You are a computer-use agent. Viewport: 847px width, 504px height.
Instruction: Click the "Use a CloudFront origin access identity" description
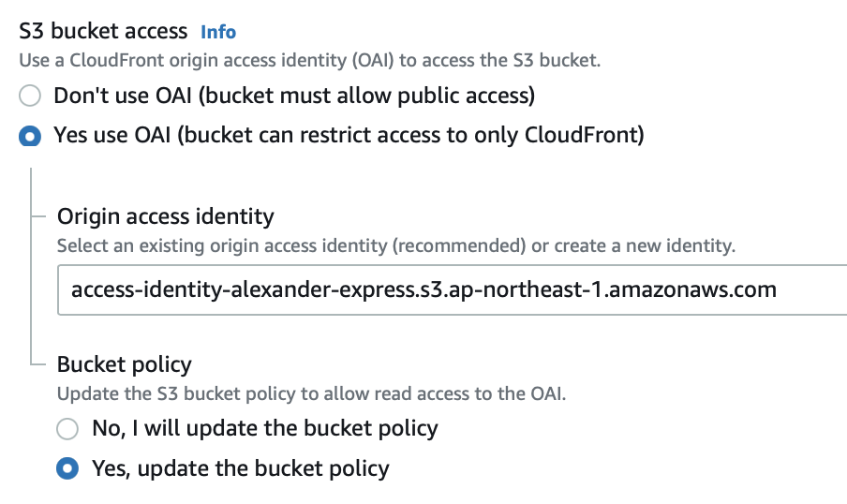tap(309, 61)
